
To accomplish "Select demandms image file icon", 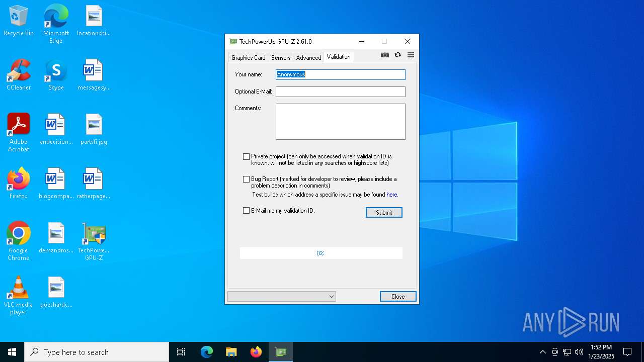I will click(56, 238).
